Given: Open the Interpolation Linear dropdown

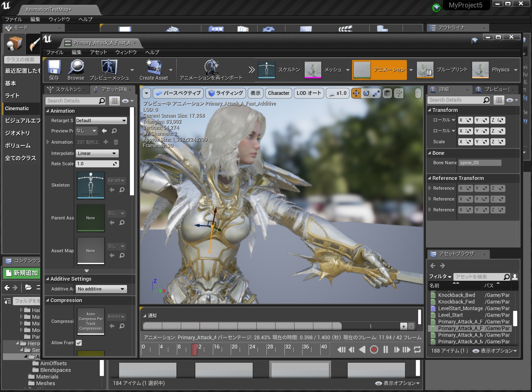Looking at the screenshot, I should (x=97, y=153).
